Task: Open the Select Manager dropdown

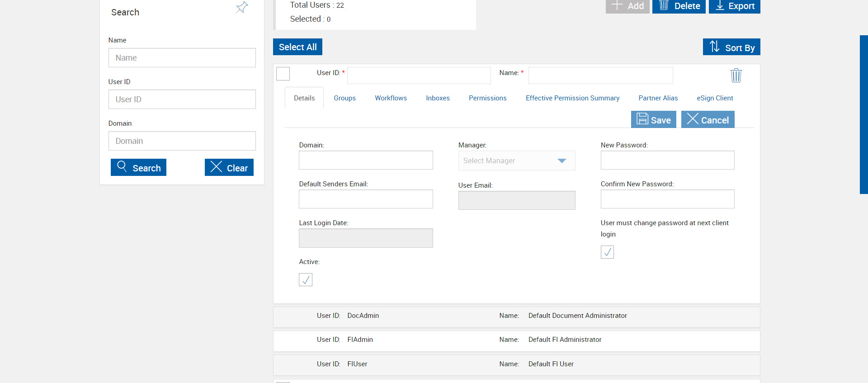Action: (x=516, y=161)
